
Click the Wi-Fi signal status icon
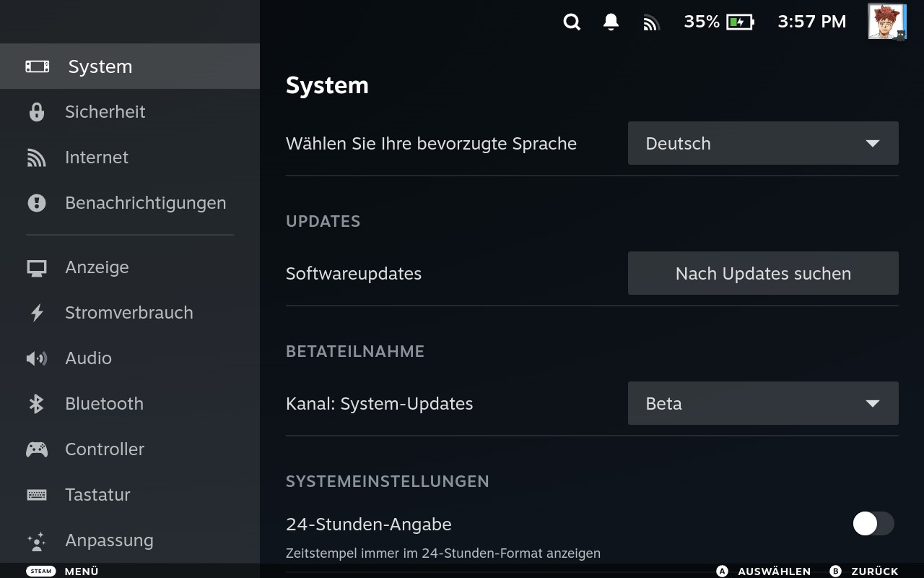point(651,23)
